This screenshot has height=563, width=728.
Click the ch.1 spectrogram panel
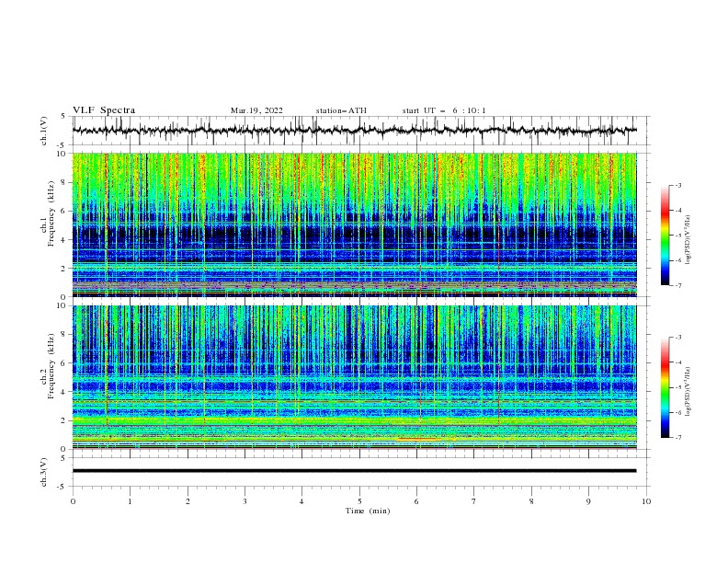point(354,224)
